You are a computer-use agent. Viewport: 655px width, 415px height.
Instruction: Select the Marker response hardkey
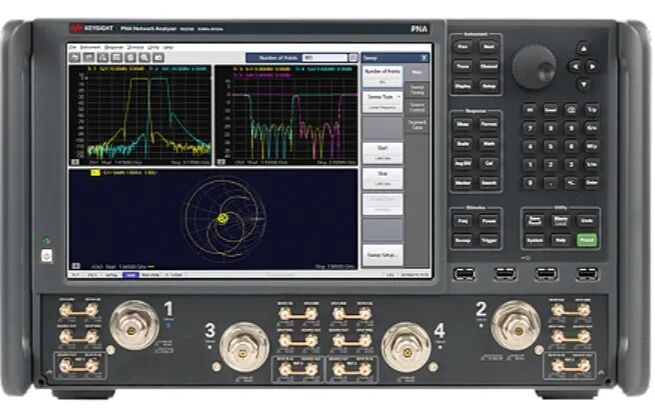pyautogui.click(x=463, y=183)
